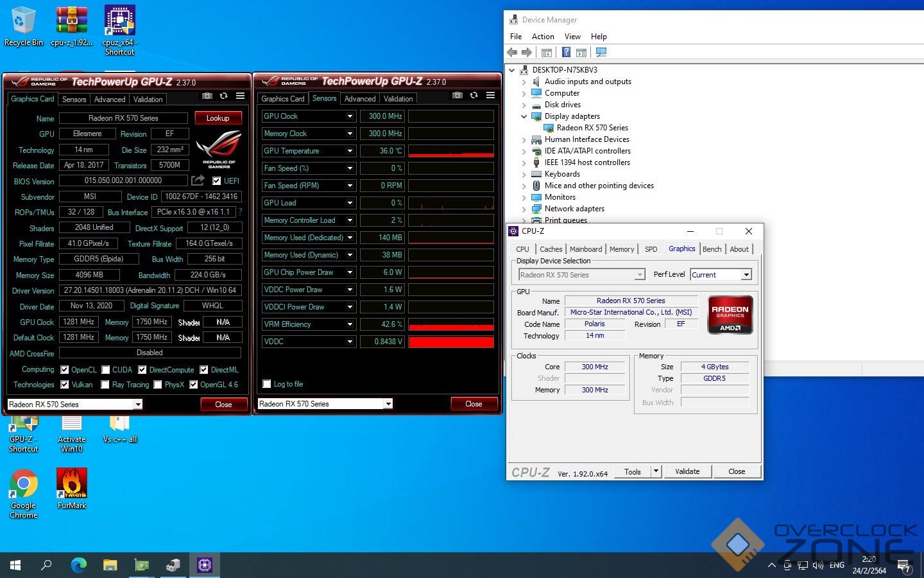Toggle the UEFI checkbox
This screenshot has height=578, width=924.
(x=217, y=181)
